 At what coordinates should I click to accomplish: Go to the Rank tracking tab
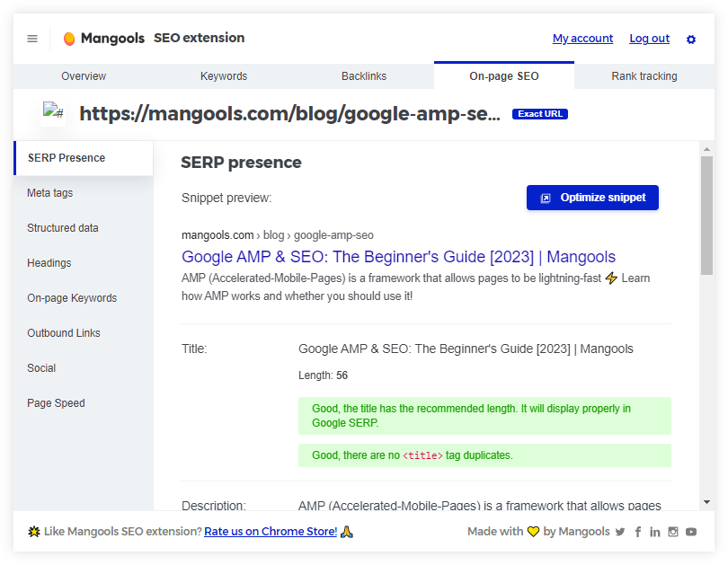click(644, 76)
